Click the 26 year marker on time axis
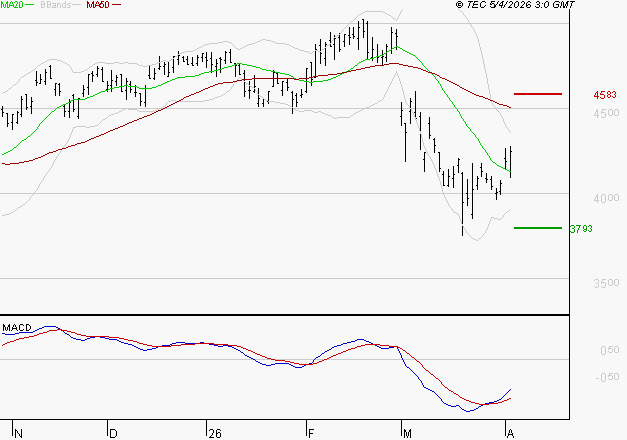 pos(215,434)
